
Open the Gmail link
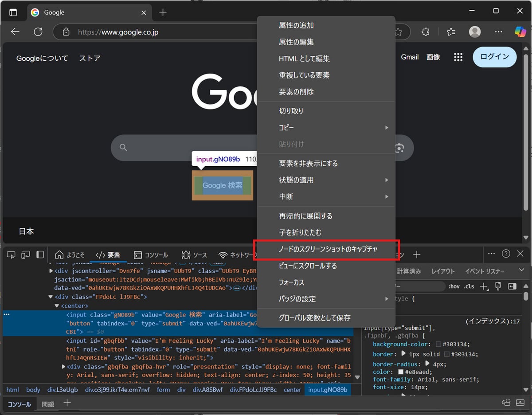click(x=410, y=57)
